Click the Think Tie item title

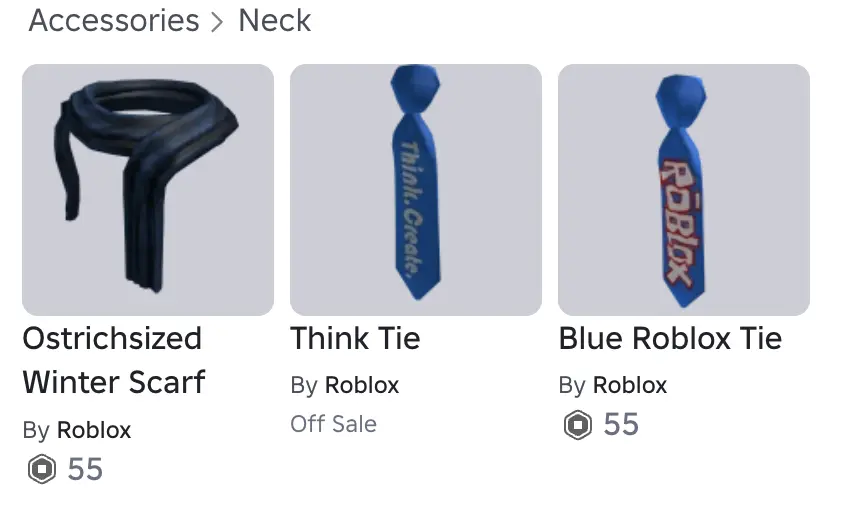[355, 338]
